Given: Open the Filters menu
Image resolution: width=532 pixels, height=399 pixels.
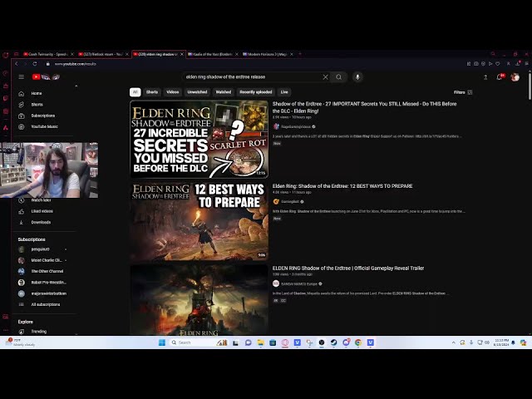Looking at the screenshot, I should point(463,92).
